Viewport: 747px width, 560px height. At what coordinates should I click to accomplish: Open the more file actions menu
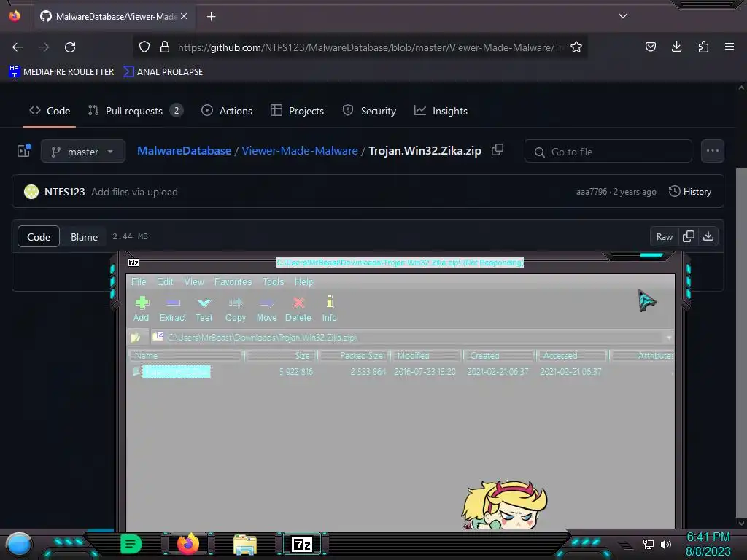coord(713,151)
